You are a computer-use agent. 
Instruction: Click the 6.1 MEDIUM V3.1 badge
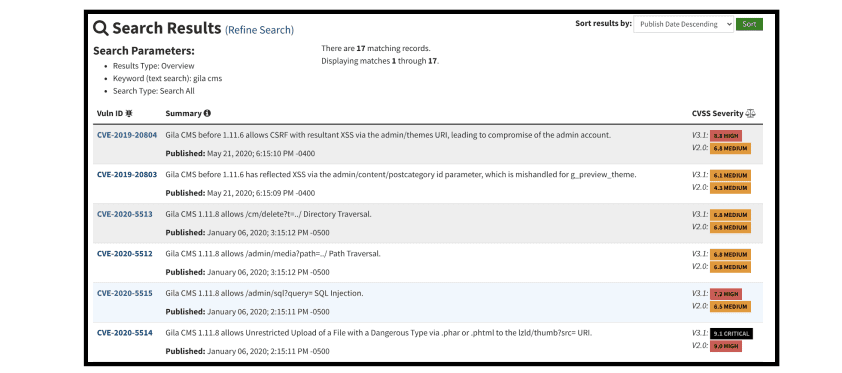pyautogui.click(x=730, y=175)
